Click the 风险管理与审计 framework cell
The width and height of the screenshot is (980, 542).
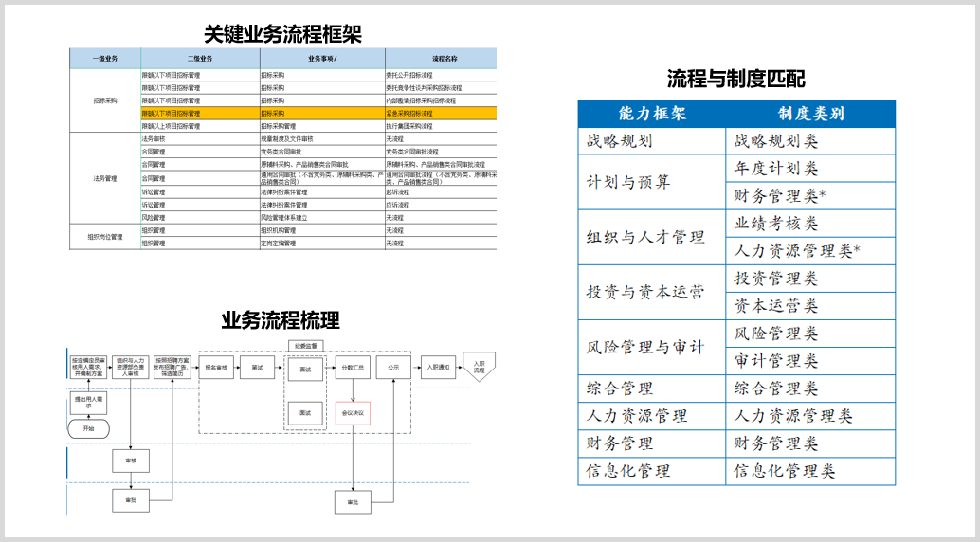[x=651, y=347]
